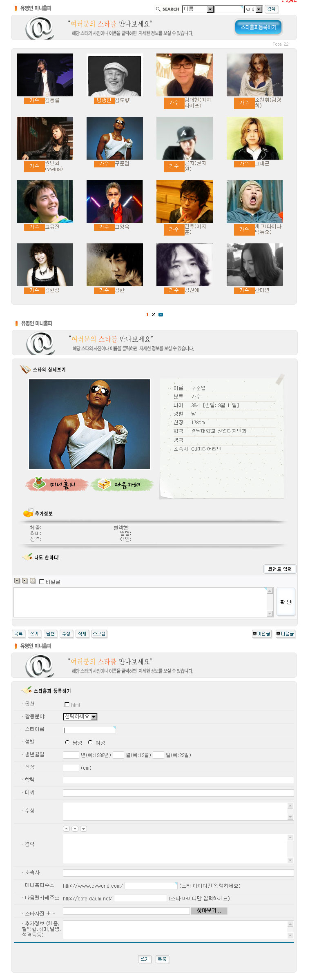The height and width of the screenshot is (980, 310).
Task: Open the 다음카페 icon link
Action: pyautogui.click(x=122, y=484)
